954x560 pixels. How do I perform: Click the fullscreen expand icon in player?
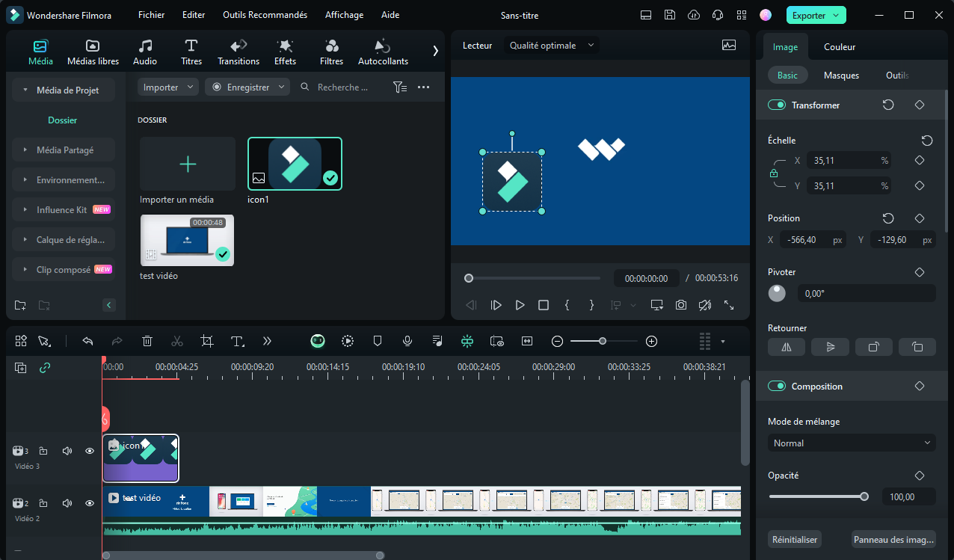pos(729,305)
